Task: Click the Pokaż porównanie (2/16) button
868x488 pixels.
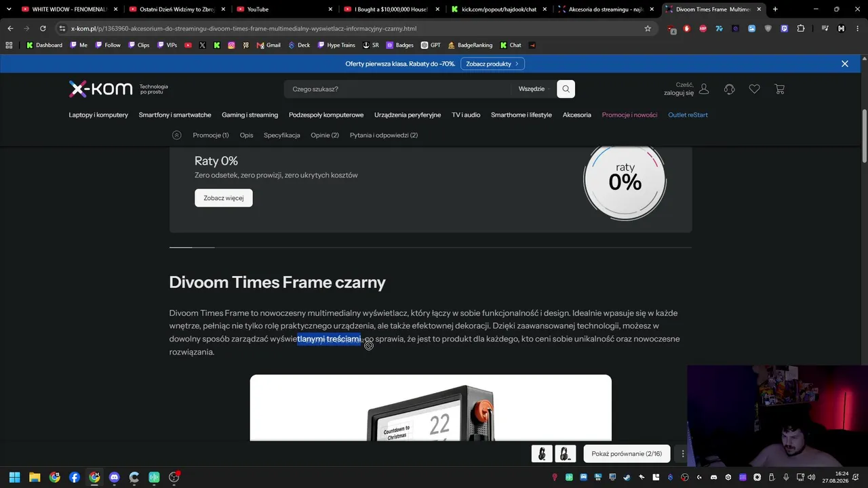Action: [627, 453]
